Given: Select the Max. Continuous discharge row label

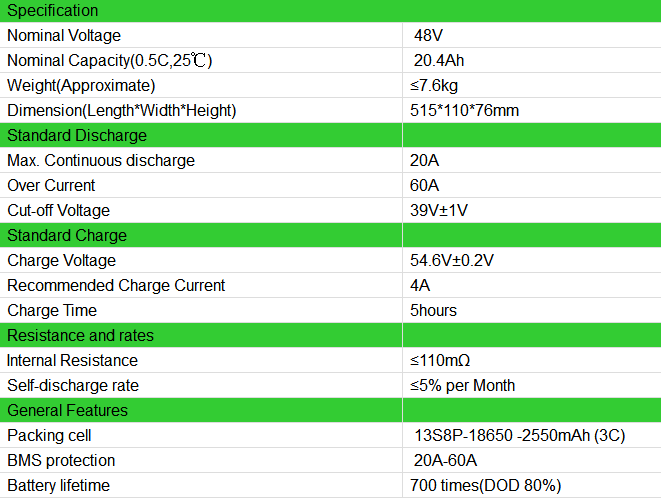Looking at the screenshot, I should (x=101, y=161).
